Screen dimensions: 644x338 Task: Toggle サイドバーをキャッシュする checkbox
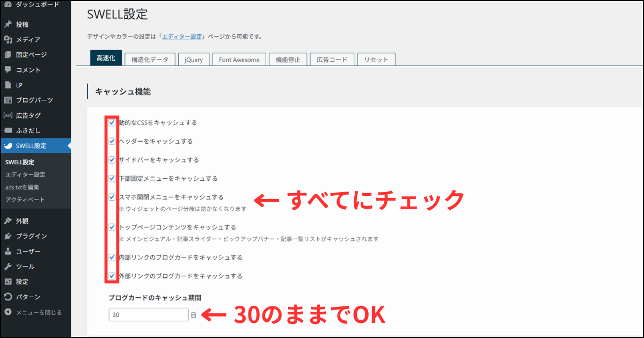[112, 160]
